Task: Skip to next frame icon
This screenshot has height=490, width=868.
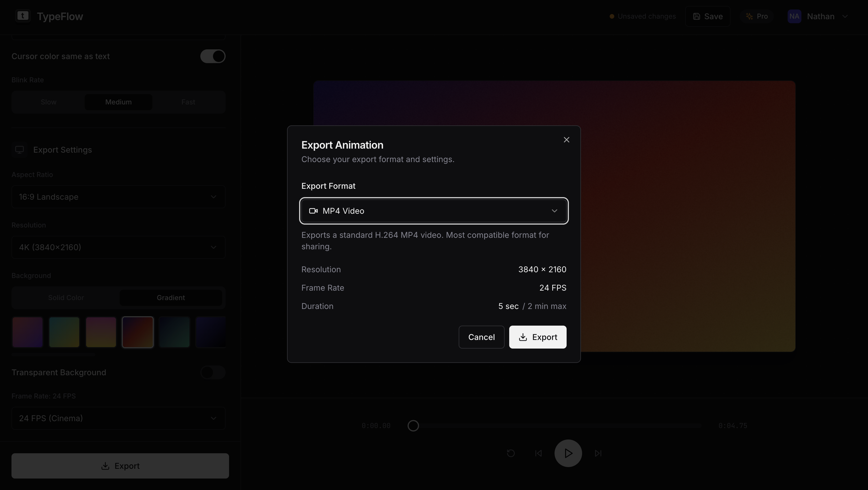Action: (598, 453)
